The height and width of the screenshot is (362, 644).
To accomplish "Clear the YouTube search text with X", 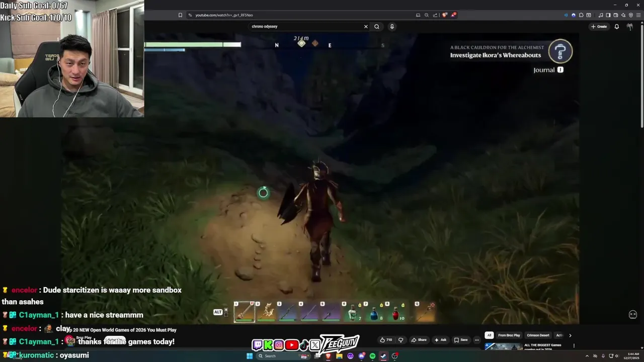I will 366,27.
